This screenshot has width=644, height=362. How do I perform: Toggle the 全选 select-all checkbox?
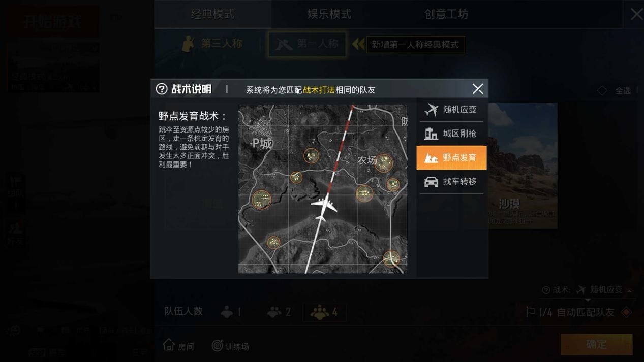(x=602, y=90)
